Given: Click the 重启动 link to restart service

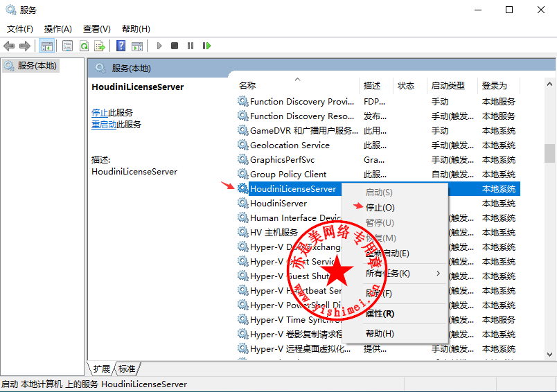Looking at the screenshot, I should (104, 124).
